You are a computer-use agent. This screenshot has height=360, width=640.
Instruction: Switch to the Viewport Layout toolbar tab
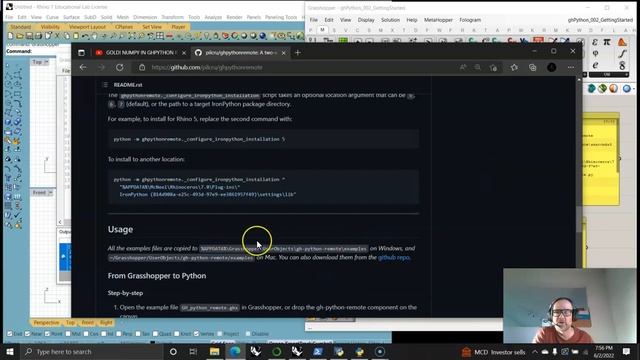point(87,27)
